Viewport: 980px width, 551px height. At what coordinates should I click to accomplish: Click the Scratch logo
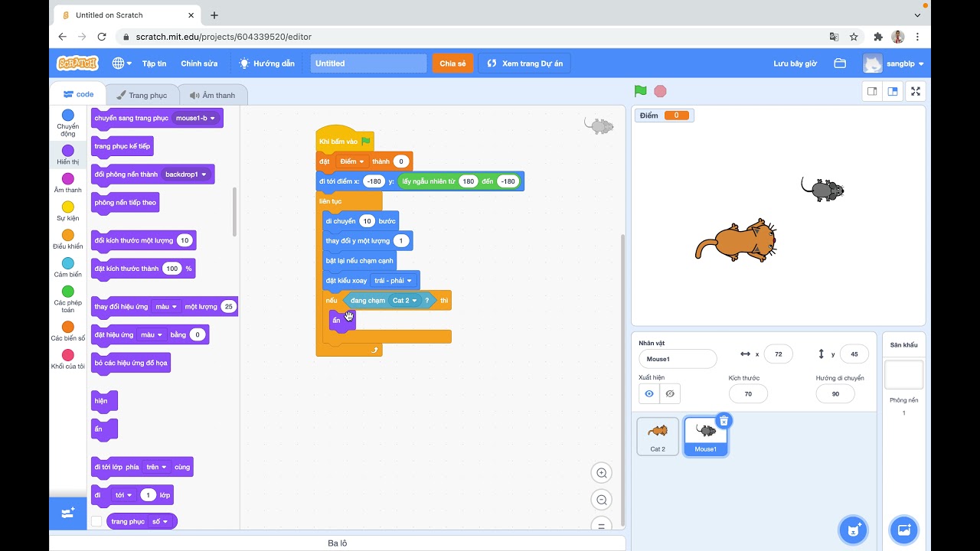point(77,64)
